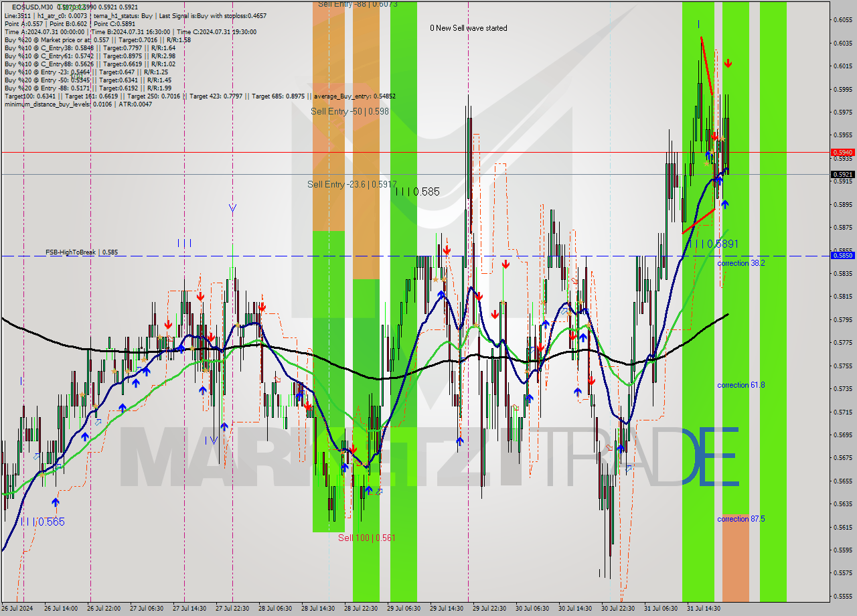Select the 'Sell Entry -23.6 | 0.5917' label
Viewport: 857px width, 616px height.
(352, 184)
